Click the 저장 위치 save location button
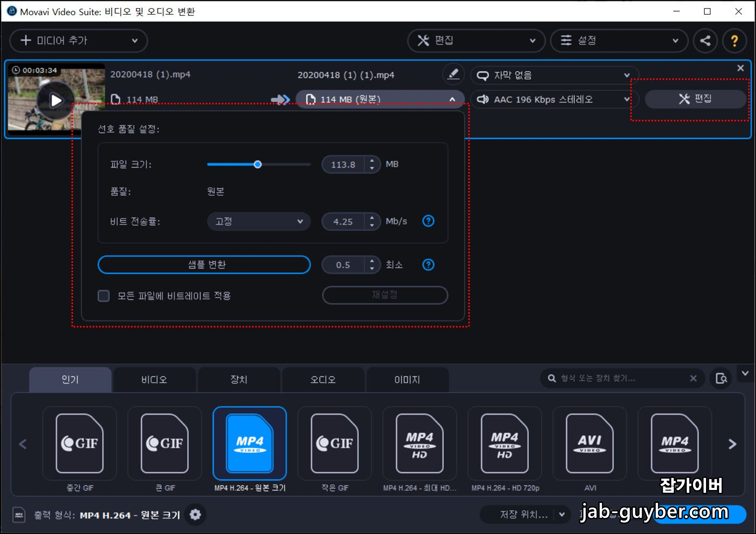Image resolution: width=756 pixels, height=534 pixels. [x=524, y=515]
